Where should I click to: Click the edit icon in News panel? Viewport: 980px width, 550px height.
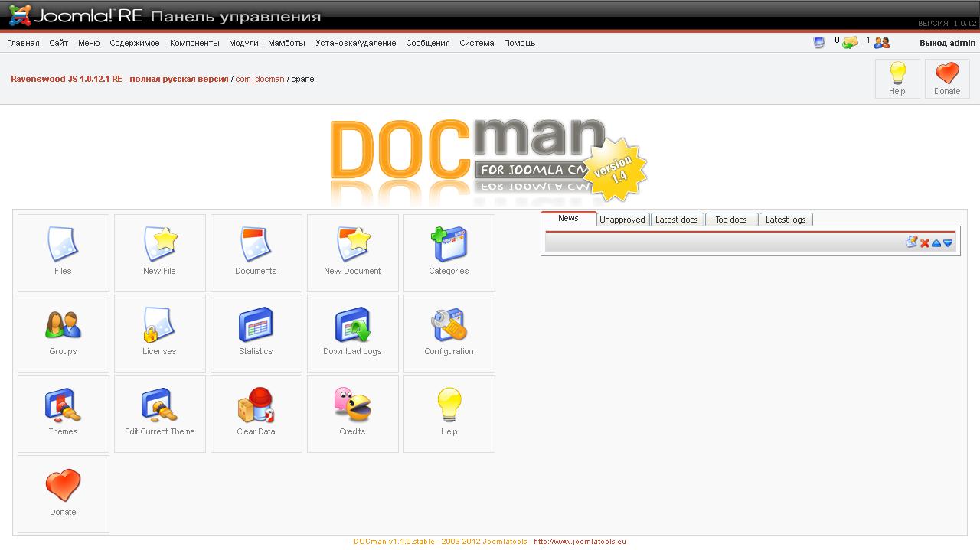coord(911,242)
